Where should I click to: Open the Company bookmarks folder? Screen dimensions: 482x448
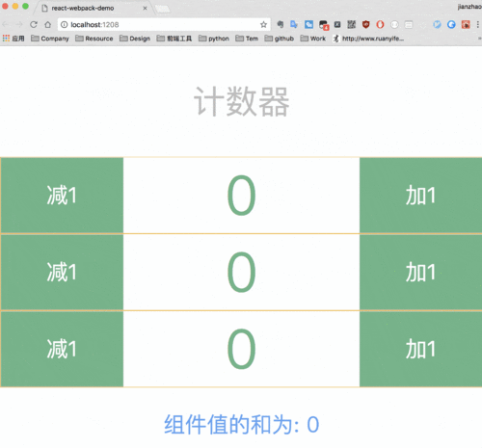[x=50, y=39]
